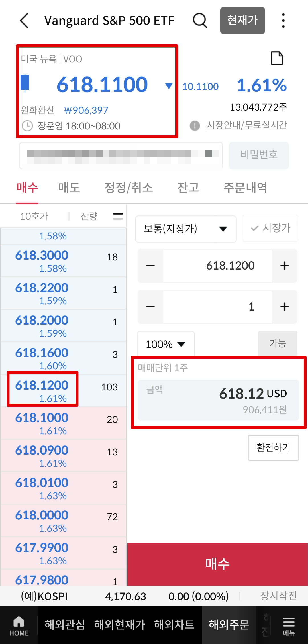This screenshot has height=644, width=308.
Task: Switch to the 잔고 tab
Action: tap(188, 188)
